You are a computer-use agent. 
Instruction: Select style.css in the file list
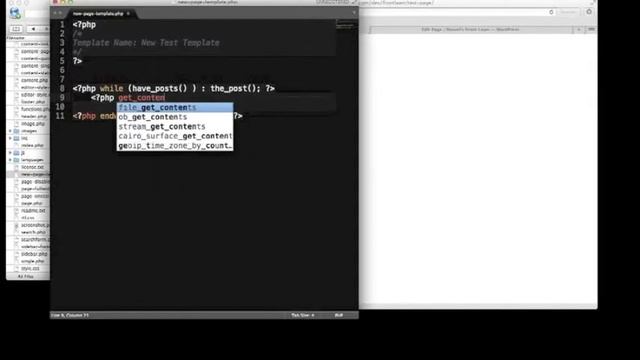click(29, 269)
